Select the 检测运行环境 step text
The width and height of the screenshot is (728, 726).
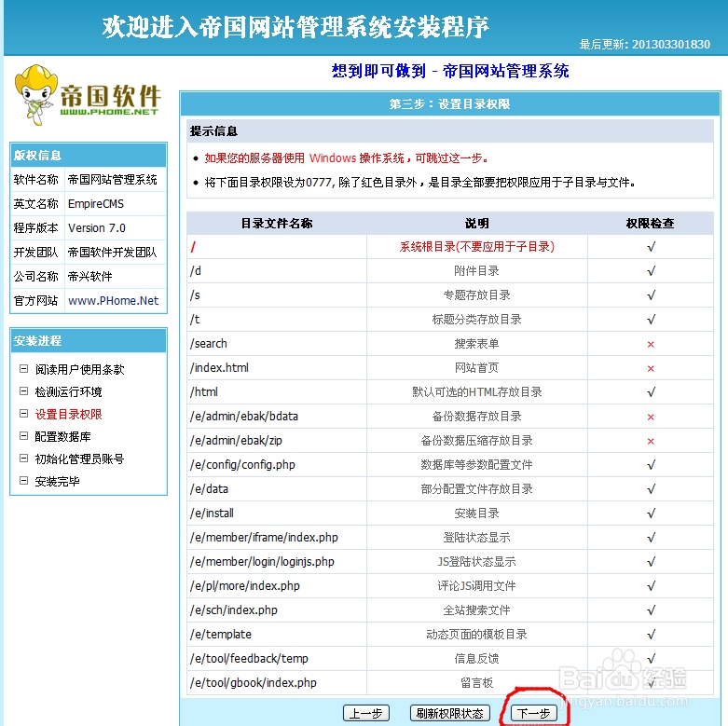pyautogui.click(x=68, y=391)
